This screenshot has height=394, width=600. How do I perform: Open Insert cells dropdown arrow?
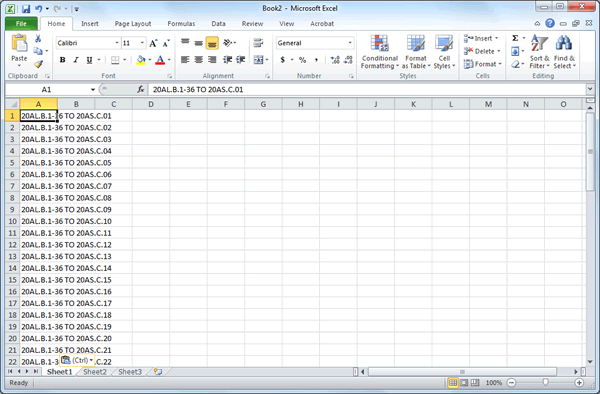497,38
